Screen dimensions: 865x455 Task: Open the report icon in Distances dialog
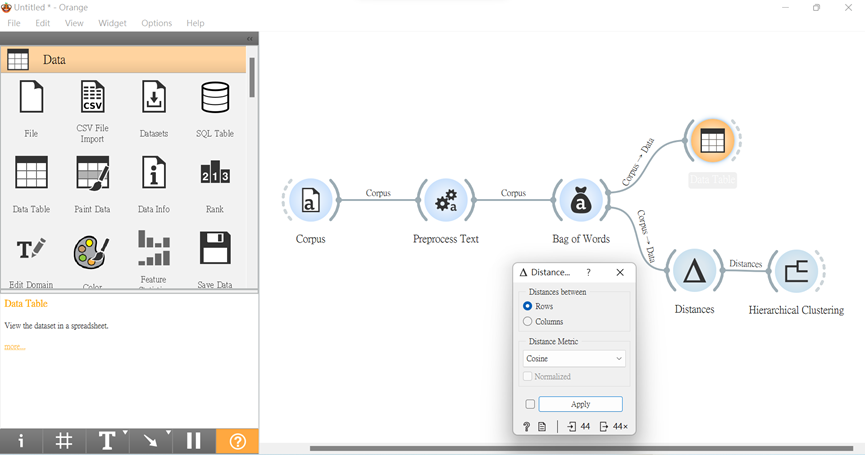click(542, 426)
